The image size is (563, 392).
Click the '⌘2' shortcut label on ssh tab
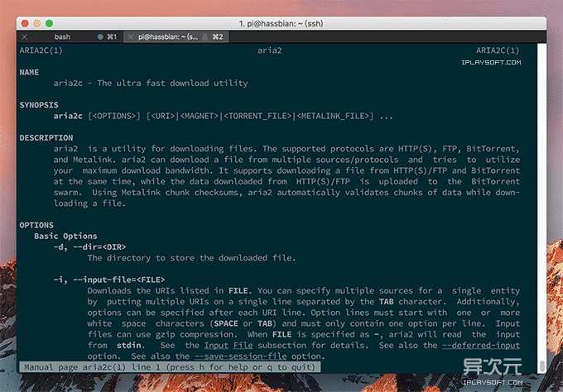pyautogui.click(x=218, y=36)
